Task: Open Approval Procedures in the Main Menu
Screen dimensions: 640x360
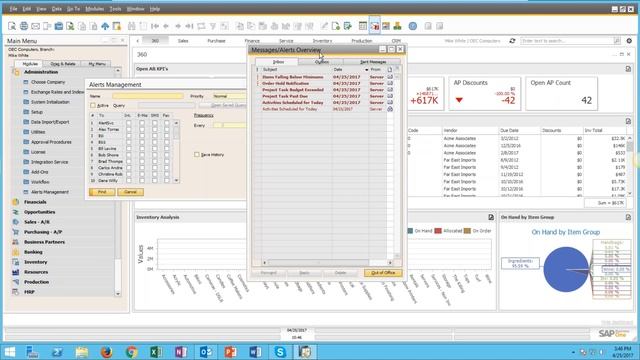Action: tap(51, 142)
